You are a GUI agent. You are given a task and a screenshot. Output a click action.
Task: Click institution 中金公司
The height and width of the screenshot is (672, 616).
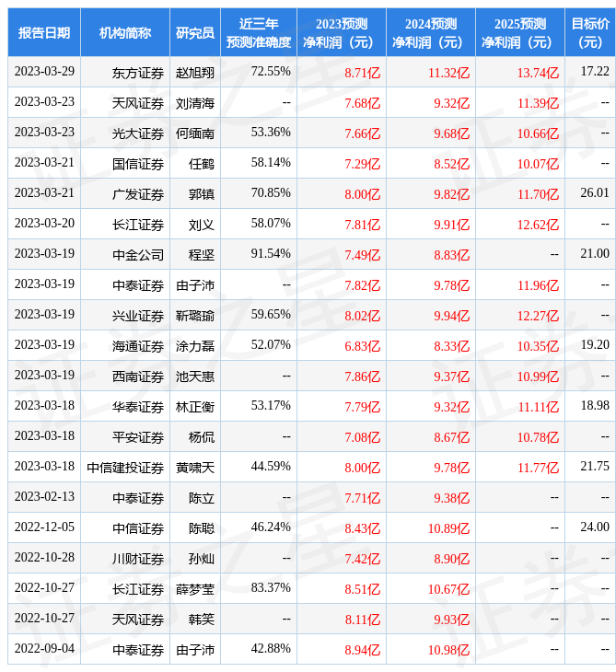click(137, 255)
